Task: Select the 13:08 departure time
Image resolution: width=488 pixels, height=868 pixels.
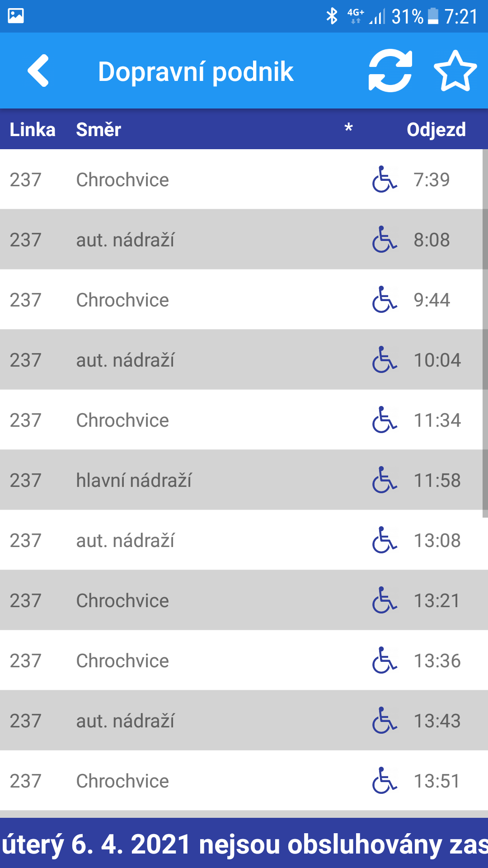Action: (x=437, y=540)
